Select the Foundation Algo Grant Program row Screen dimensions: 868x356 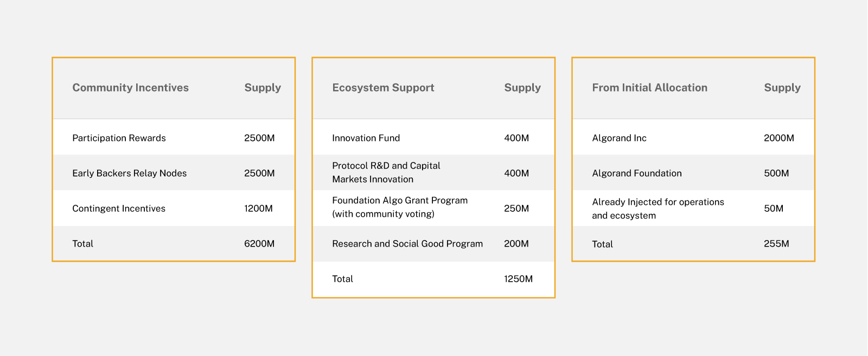(x=399, y=207)
